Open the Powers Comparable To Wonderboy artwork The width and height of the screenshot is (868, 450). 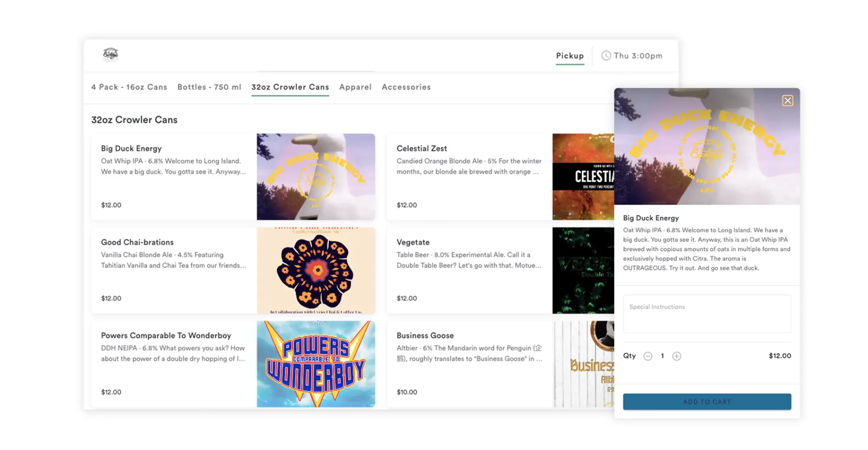(316, 364)
